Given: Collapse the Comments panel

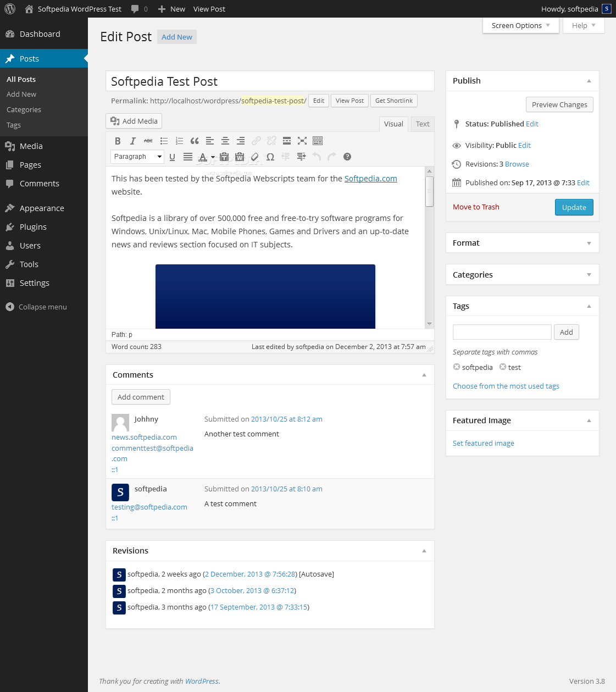Looking at the screenshot, I should pyautogui.click(x=424, y=375).
